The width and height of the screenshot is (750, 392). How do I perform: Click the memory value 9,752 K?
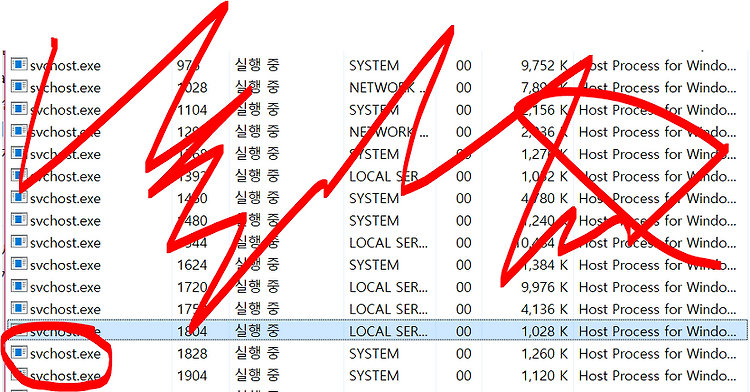[x=544, y=65]
